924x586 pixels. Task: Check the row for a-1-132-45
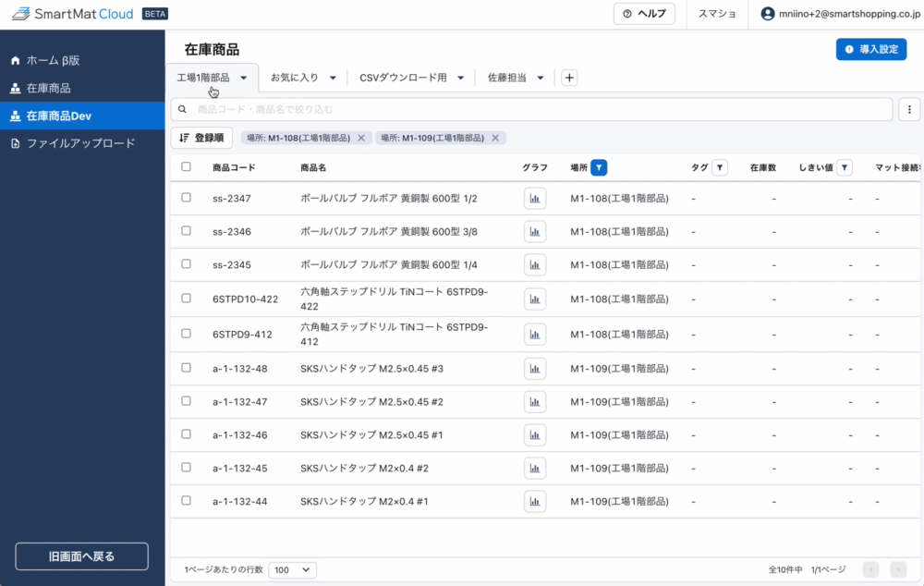pyautogui.click(x=187, y=467)
